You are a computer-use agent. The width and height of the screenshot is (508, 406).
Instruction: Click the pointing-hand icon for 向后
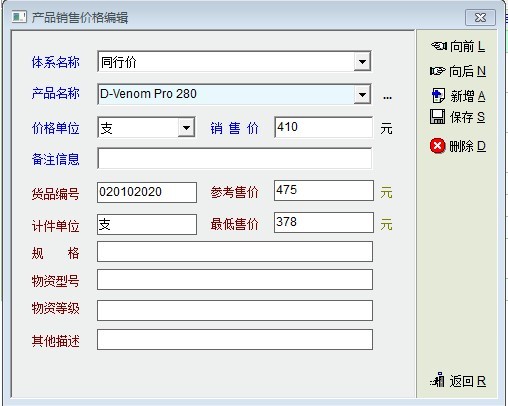pos(437,71)
